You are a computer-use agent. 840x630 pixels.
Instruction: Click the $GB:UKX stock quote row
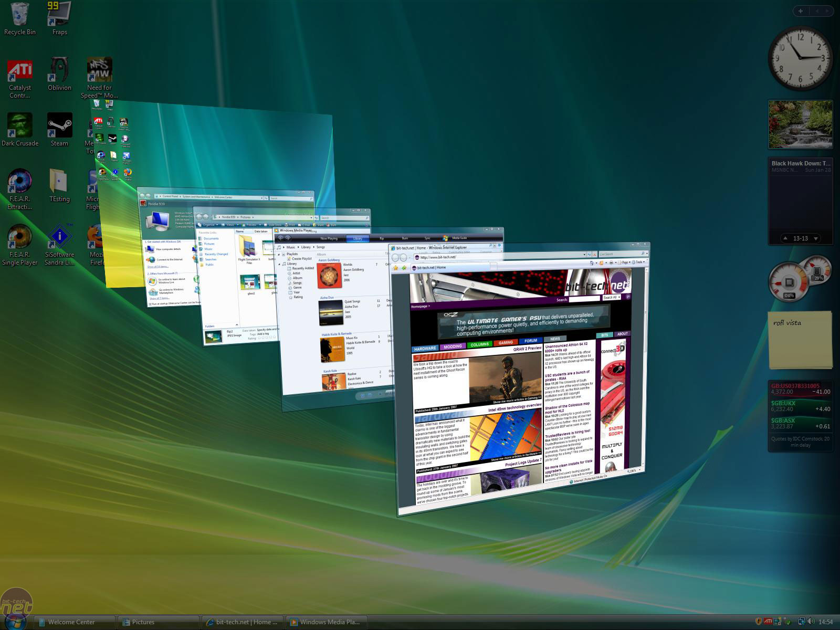click(800, 406)
